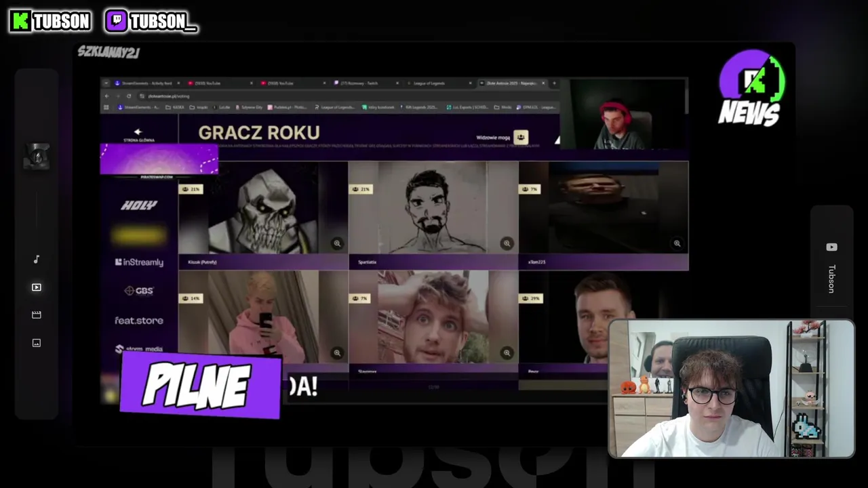Click the 21% votes badge on the Kiszak card

point(191,189)
